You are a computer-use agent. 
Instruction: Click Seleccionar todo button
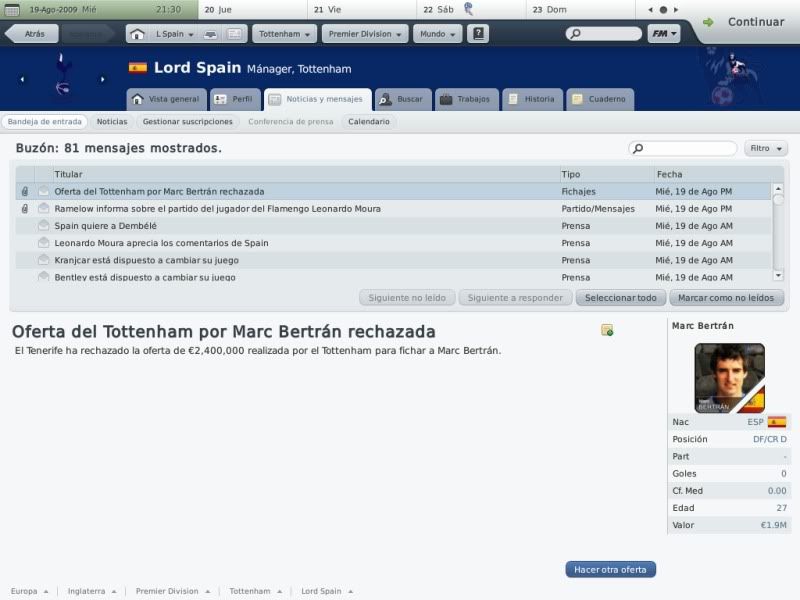(x=620, y=298)
